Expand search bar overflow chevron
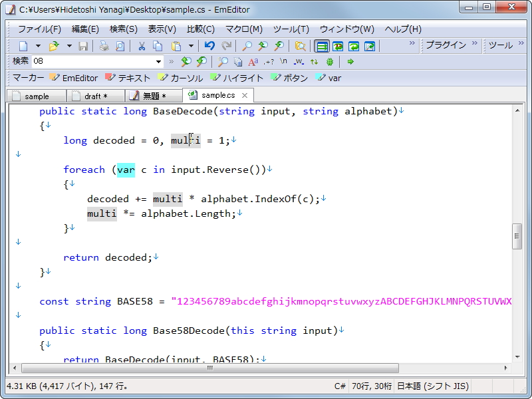This screenshot has width=532, height=399. pos(171,61)
